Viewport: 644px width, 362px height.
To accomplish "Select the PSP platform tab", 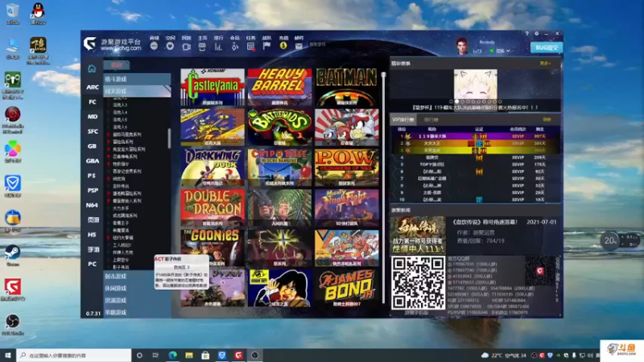I will (x=93, y=191).
